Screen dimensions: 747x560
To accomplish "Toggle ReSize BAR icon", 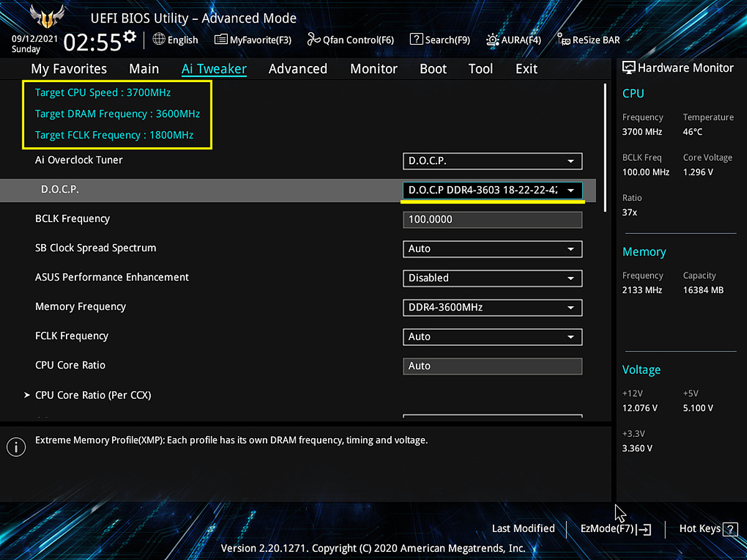I will click(563, 40).
